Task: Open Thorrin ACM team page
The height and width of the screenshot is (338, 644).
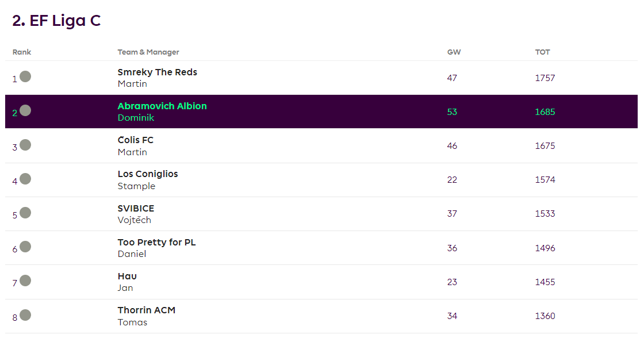Action: coord(147,310)
